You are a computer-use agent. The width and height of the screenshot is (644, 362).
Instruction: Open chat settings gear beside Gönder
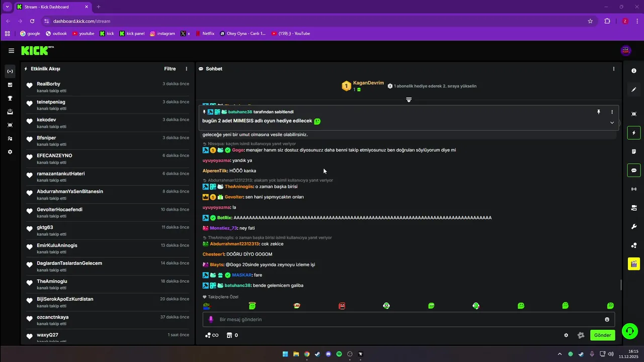click(x=566, y=335)
